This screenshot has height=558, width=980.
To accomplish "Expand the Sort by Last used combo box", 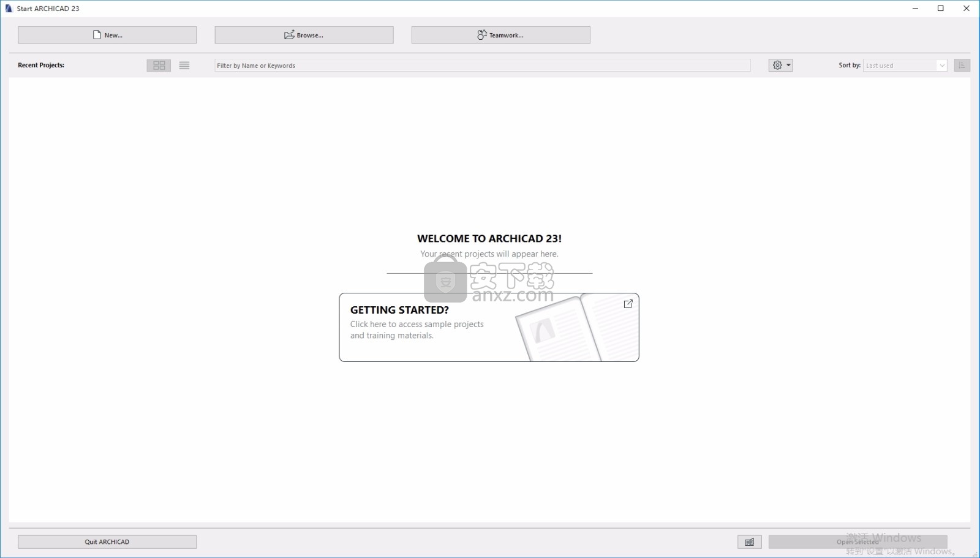I will pyautogui.click(x=905, y=66).
